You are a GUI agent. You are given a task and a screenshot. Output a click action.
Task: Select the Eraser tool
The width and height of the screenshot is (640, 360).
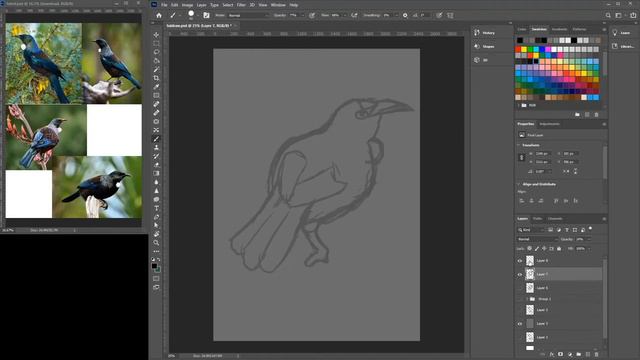pyautogui.click(x=156, y=165)
